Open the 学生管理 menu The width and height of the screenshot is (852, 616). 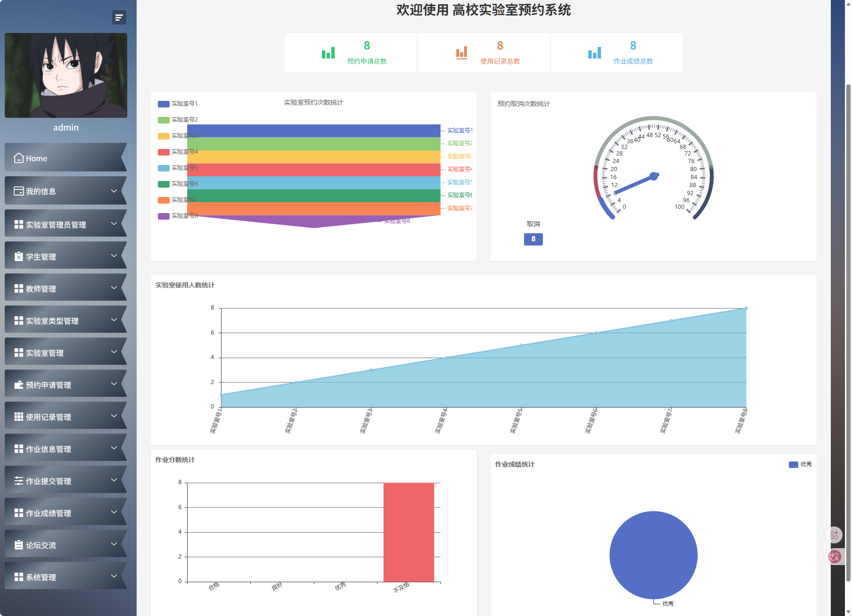tap(66, 255)
